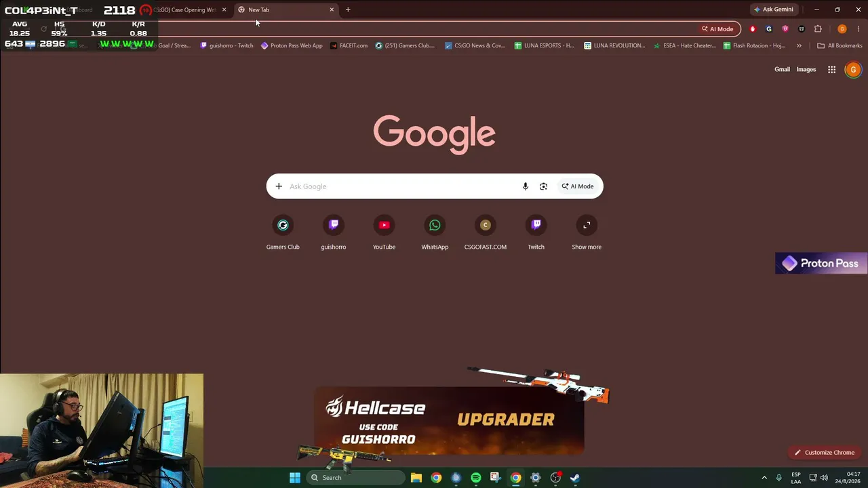Click the Hellcase Upgrader banner
868x488 pixels.
[449, 420]
